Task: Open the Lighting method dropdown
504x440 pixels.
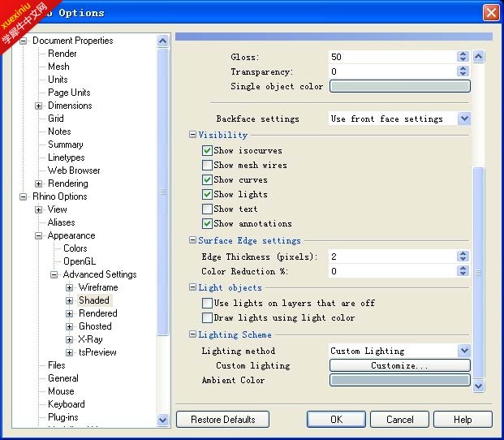Action: pos(464,351)
